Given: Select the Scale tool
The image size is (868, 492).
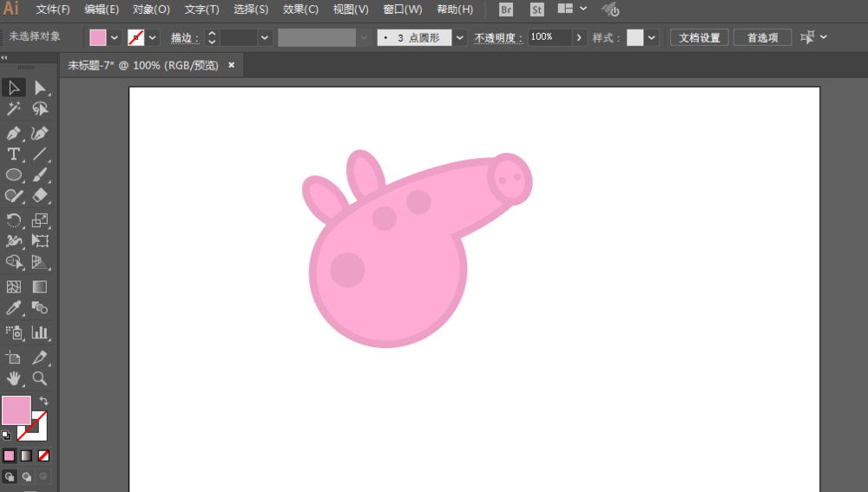Looking at the screenshot, I should pyautogui.click(x=40, y=220).
